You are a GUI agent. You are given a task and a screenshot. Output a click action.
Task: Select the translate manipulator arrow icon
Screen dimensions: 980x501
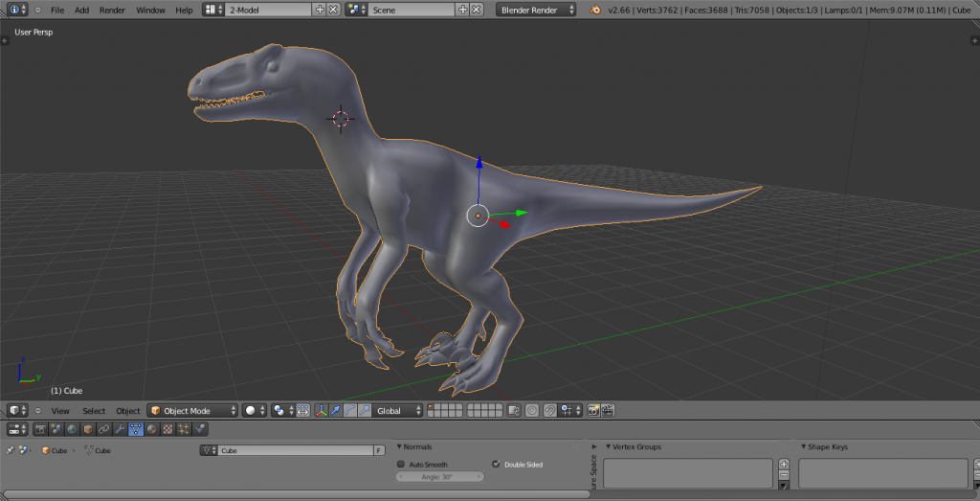[336, 410]
